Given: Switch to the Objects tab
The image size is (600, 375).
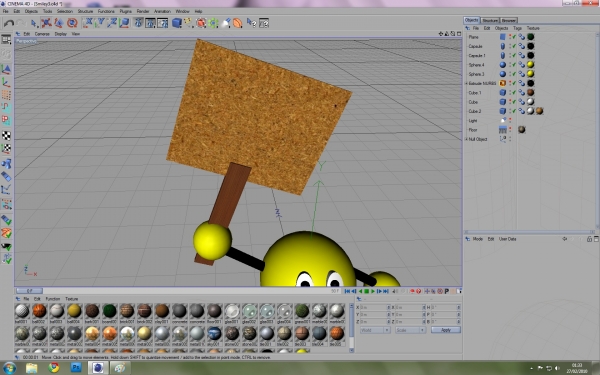Looking at the screenshot, I should click(x=471, y=20).
